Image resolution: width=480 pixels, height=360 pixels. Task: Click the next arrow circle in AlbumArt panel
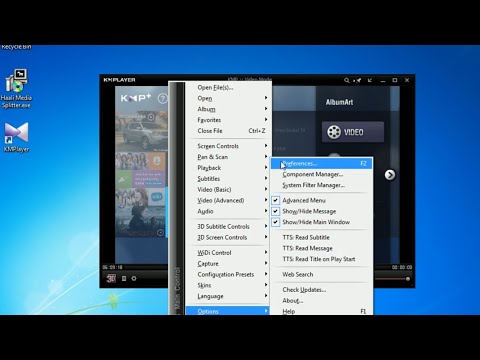390,175
